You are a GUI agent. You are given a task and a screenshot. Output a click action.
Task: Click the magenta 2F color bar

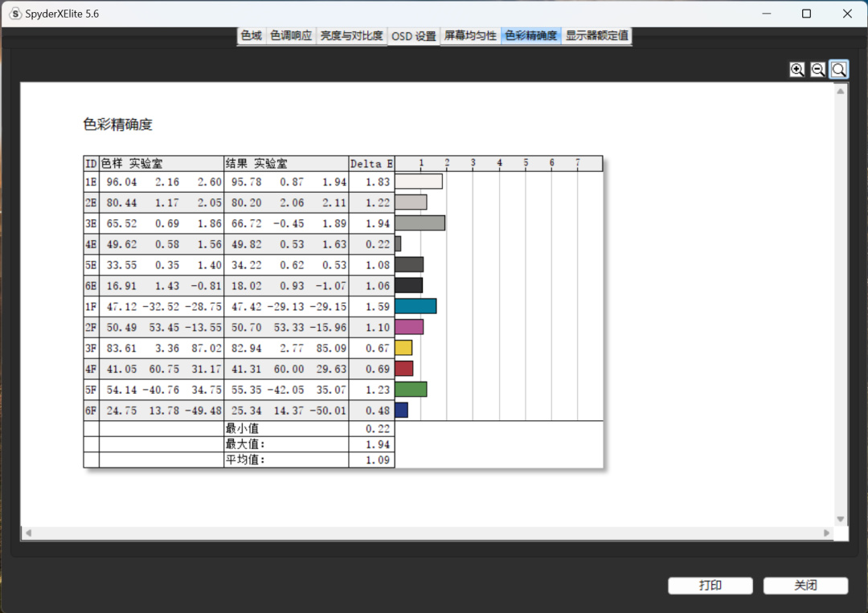click(409, 327)
